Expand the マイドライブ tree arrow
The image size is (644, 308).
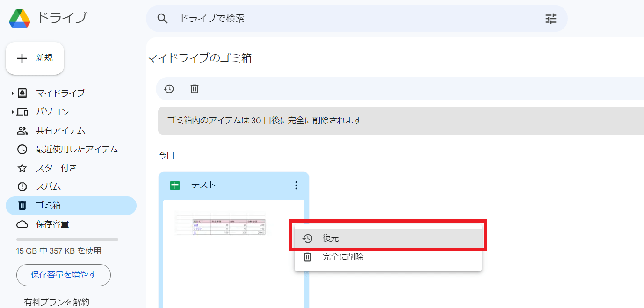click(x=13, y=93)
